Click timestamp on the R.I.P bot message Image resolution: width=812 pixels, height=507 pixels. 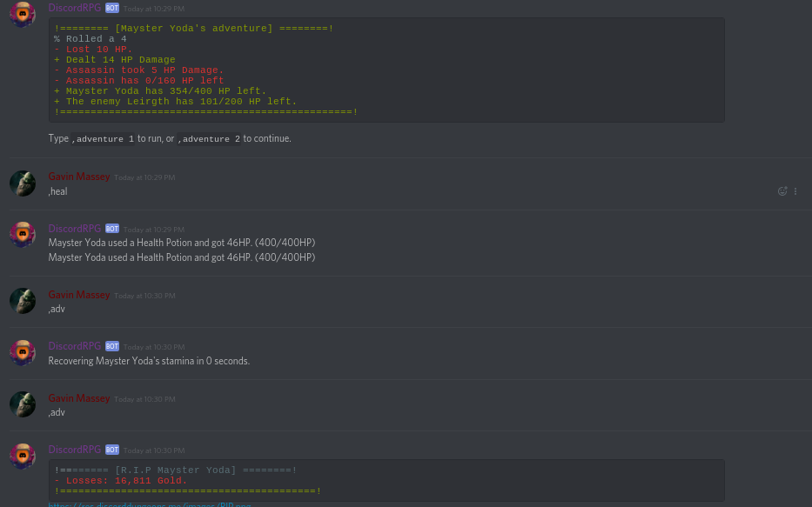click(154, 450)
